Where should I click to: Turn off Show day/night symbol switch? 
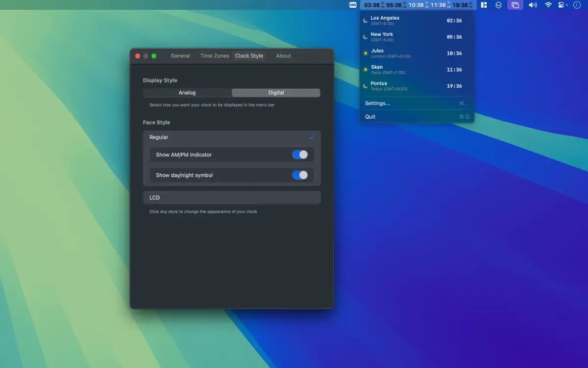click(300, 175)
